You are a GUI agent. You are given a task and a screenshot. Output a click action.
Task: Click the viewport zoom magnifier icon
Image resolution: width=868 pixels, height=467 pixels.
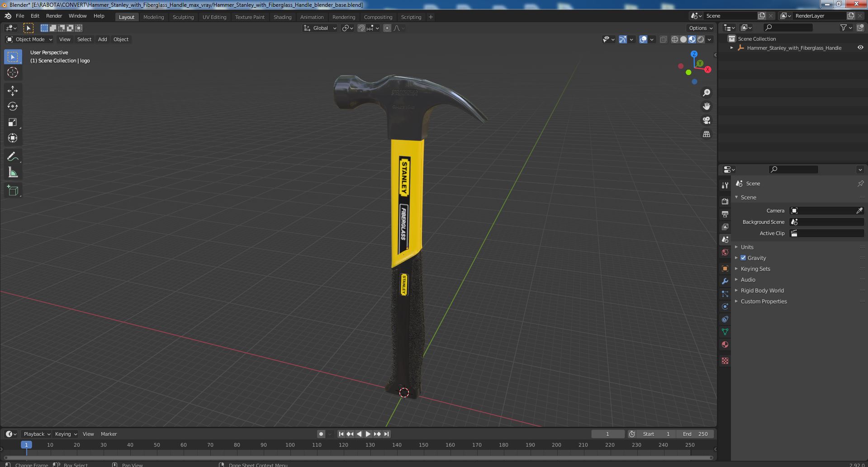coord(706,93)
